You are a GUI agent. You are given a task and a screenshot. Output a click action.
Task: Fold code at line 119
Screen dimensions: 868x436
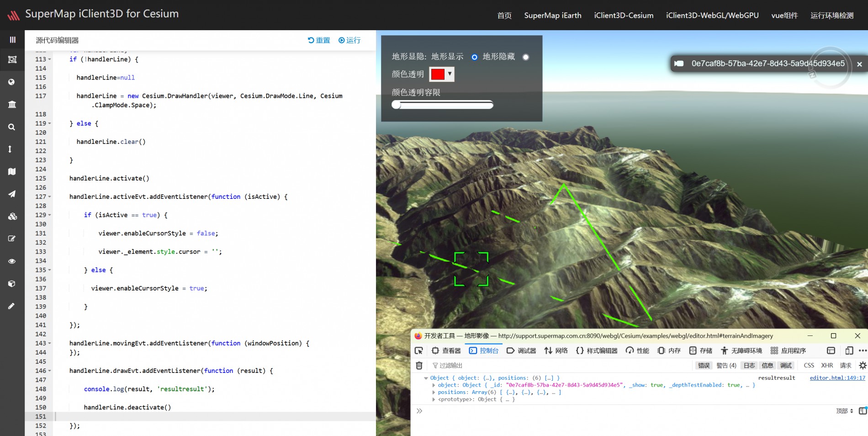pos(50,123)
